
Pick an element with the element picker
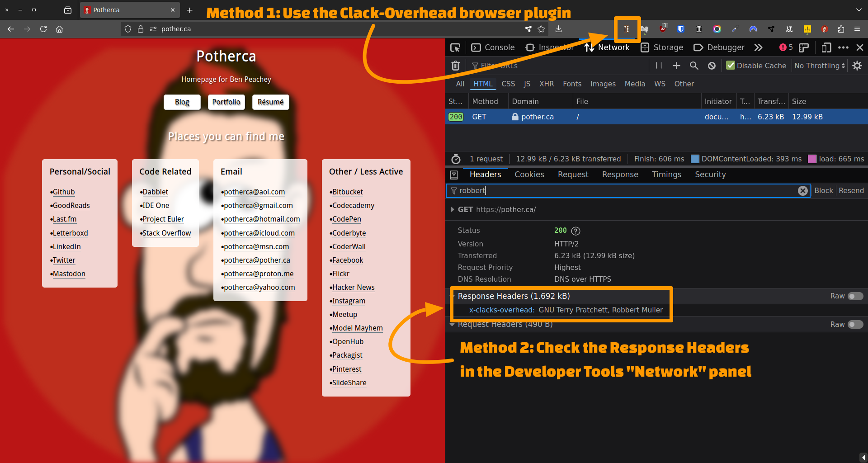point(455,47)
